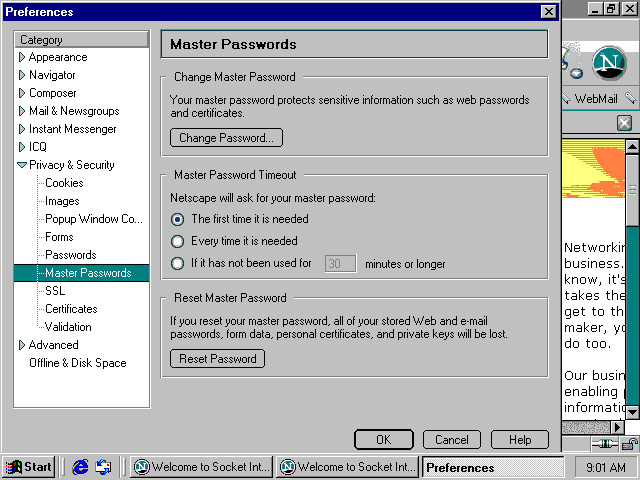Click the WebMail bookmark in browser toolbar
Screen dimensions: 640x480
coord(596,99)
